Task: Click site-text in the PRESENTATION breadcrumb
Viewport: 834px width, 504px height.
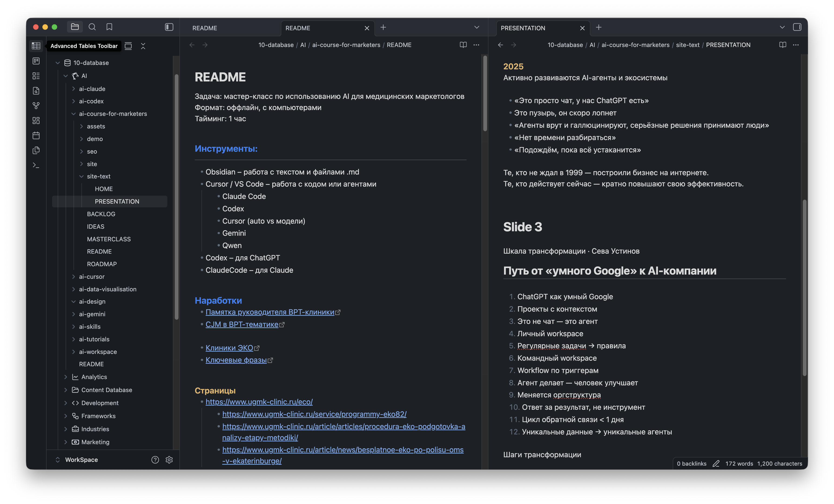Action: [x=688, y=45]
